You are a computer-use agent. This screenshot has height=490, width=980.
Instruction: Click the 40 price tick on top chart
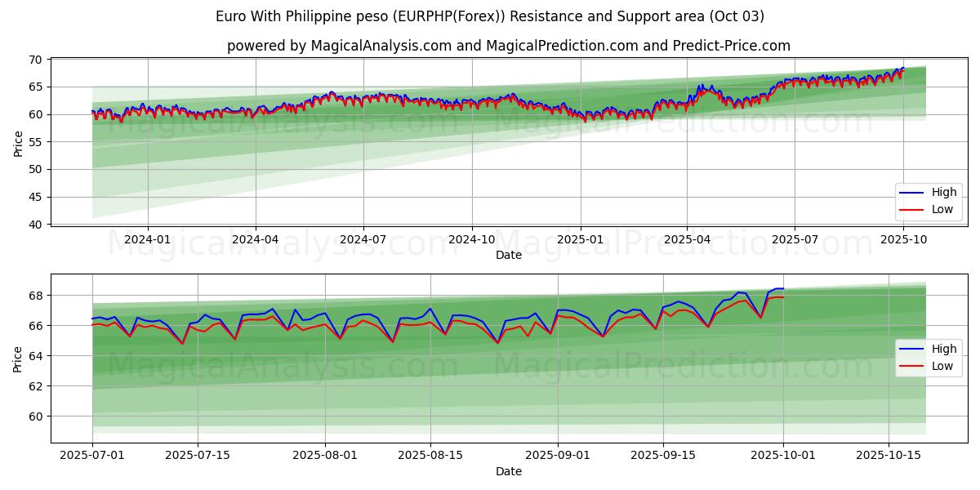point(37,225)
